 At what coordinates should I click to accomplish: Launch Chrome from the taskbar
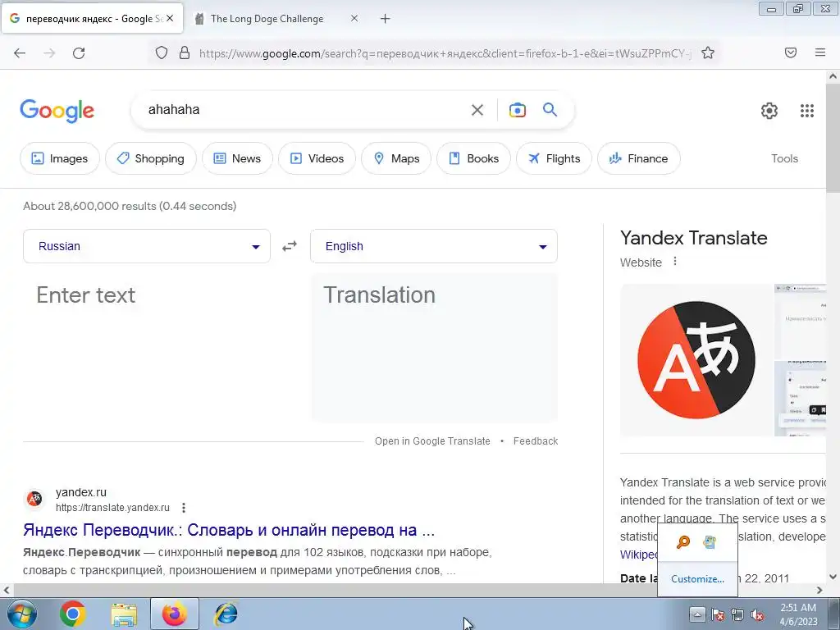73,614
